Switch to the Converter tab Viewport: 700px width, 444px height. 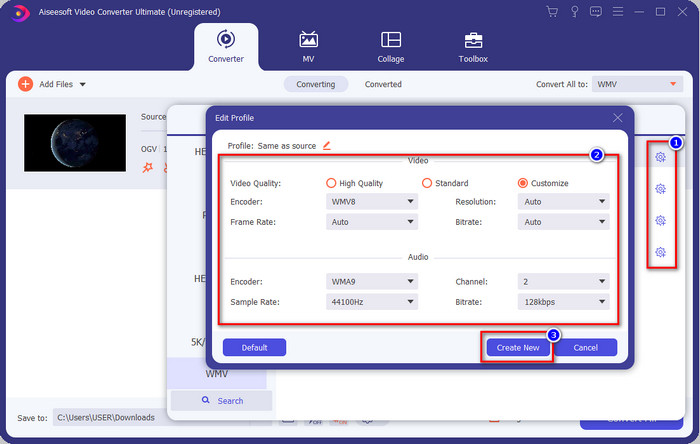226,47
